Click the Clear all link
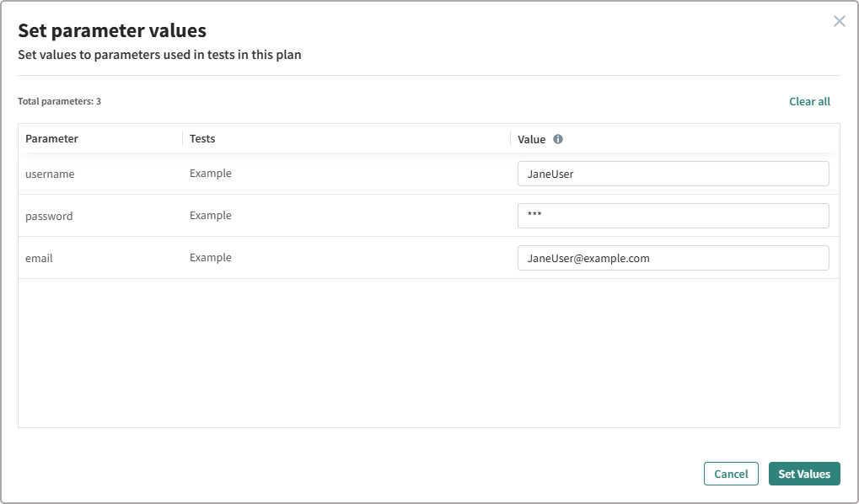 [x=809, y=101]
